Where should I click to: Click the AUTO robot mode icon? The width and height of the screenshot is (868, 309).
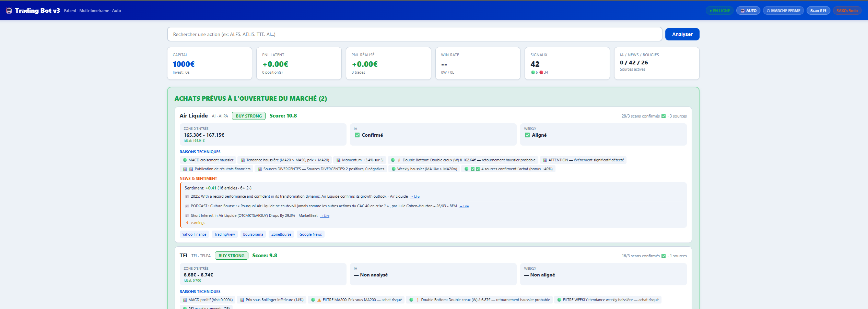[x=742, y=10]
